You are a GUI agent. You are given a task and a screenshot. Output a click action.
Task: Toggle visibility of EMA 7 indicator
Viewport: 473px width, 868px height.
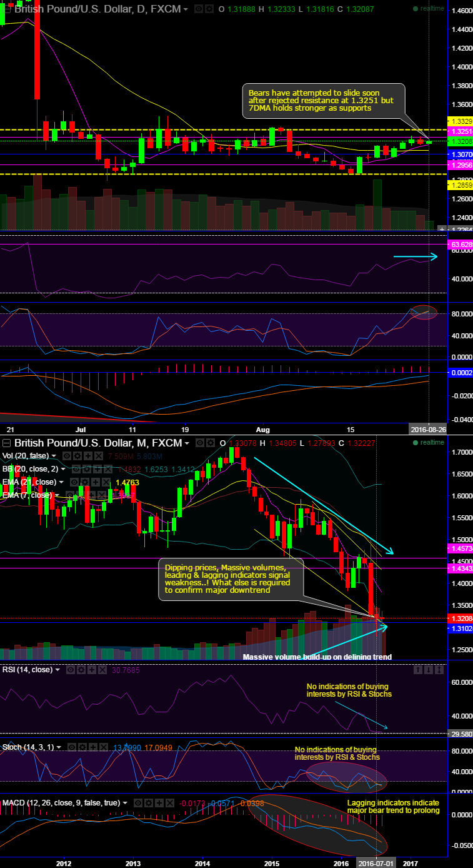tap(69, 495)
